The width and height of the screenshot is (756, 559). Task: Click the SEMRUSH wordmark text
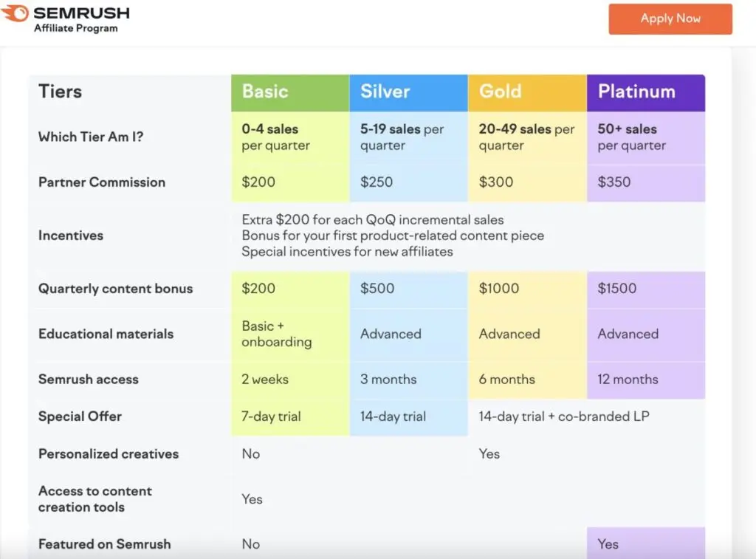(81, 13)
